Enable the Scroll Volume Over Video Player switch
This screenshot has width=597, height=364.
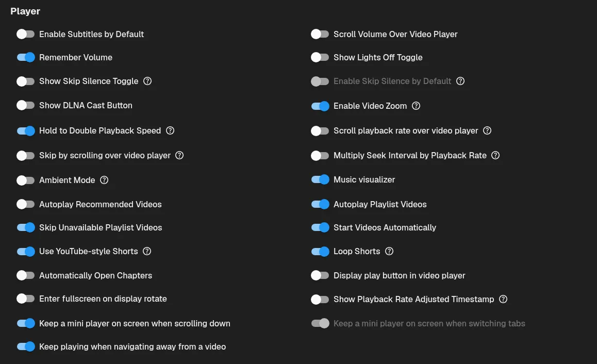[320, 34]
